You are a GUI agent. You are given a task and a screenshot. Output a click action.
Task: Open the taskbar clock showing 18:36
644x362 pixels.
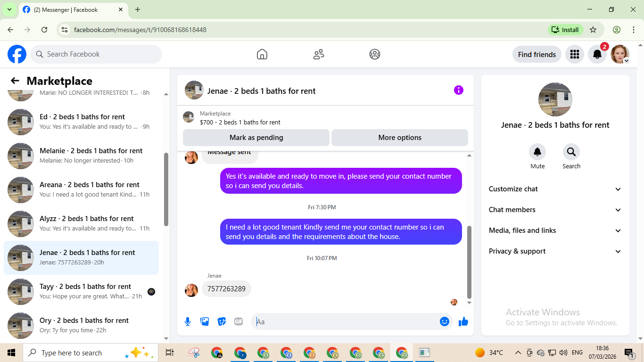coord(602,353)
